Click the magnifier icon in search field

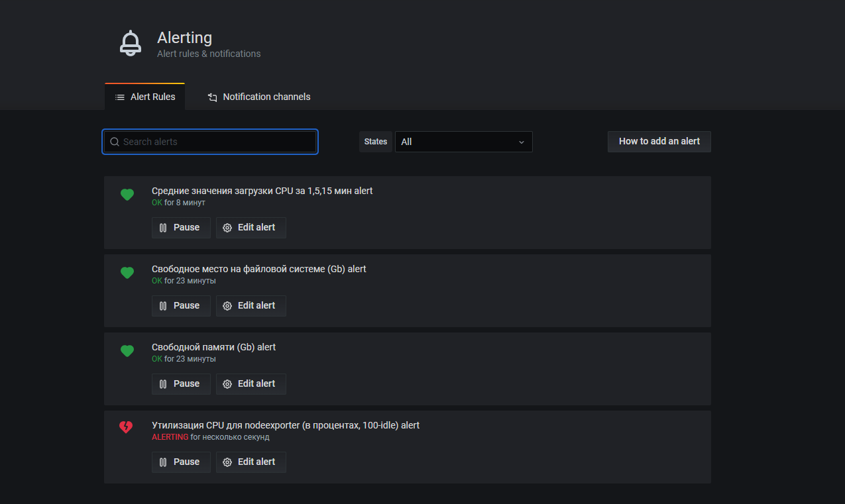tap(114, 141)
